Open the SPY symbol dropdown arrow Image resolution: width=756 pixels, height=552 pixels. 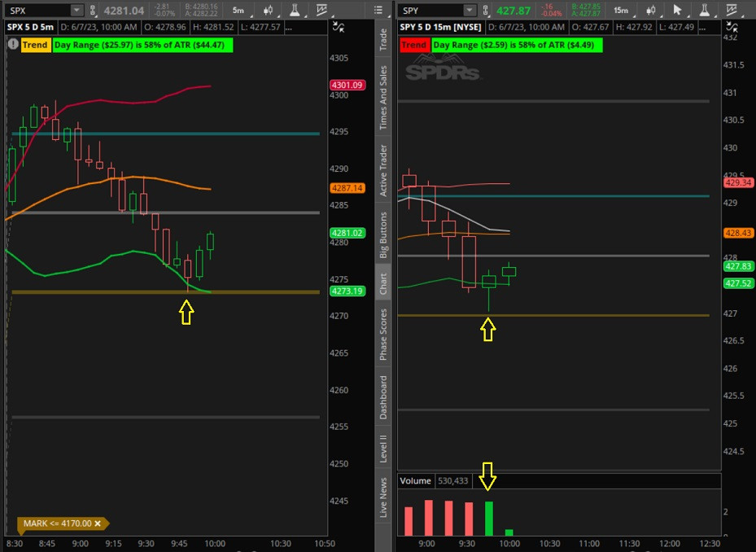[470, 10]
